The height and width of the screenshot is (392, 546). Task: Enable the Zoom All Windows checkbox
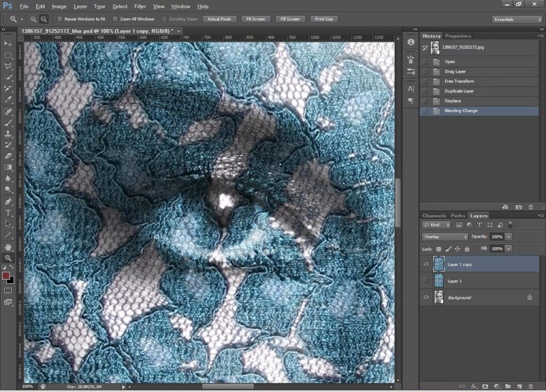(116, 19)
